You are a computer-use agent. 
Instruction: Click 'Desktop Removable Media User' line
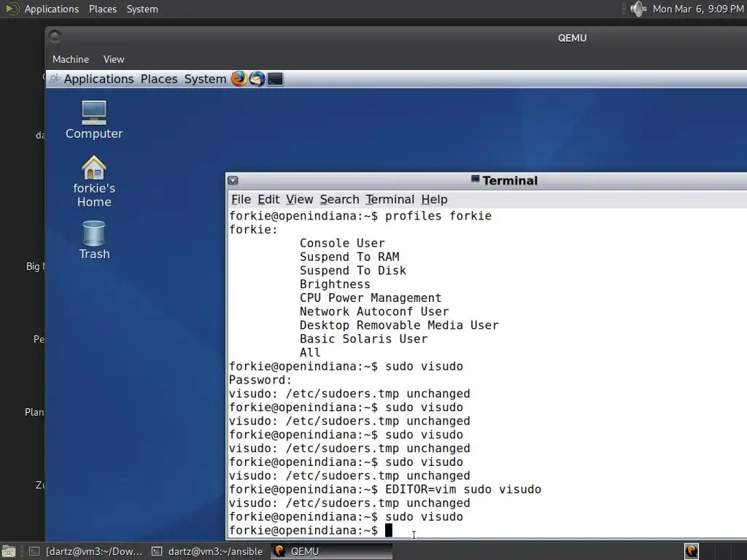tap(399, 325)
